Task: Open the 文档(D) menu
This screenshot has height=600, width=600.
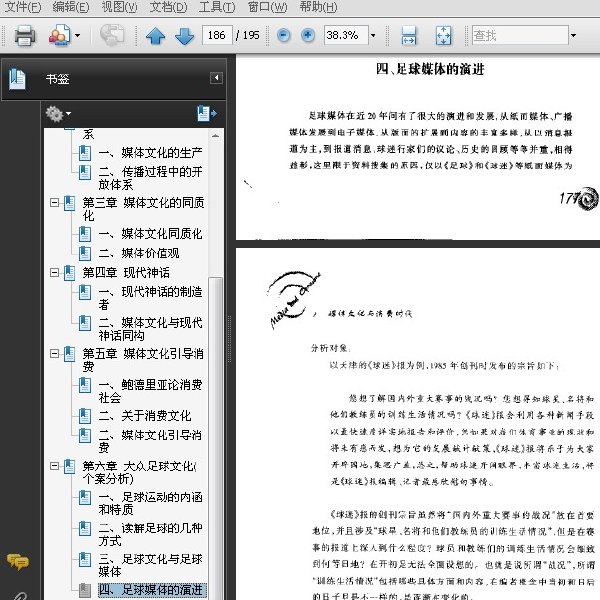Action: point(168,7)
